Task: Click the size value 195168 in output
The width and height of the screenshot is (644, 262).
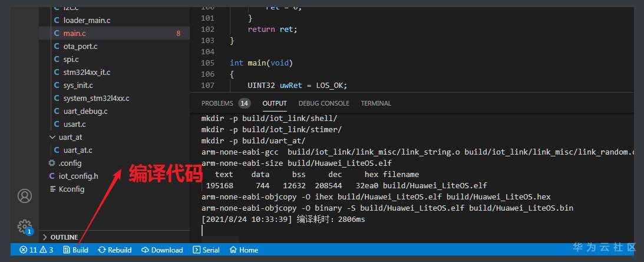Action: (219, 185)
